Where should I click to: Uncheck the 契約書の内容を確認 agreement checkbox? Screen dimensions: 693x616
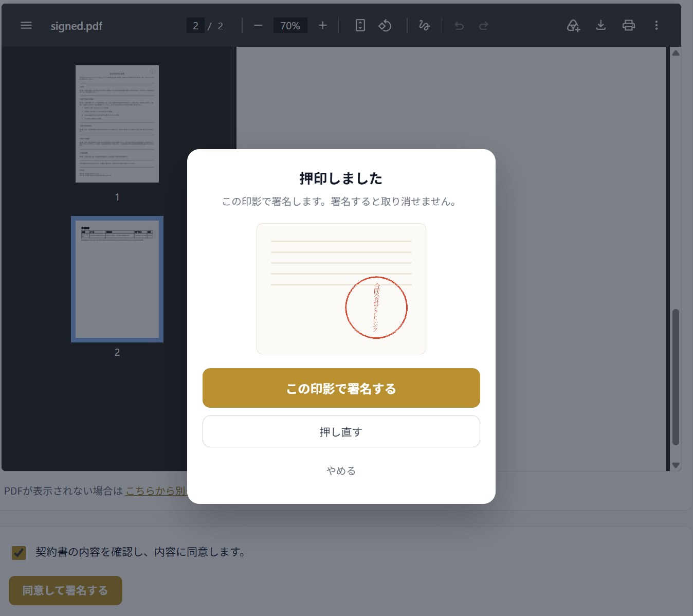[19, 553]
